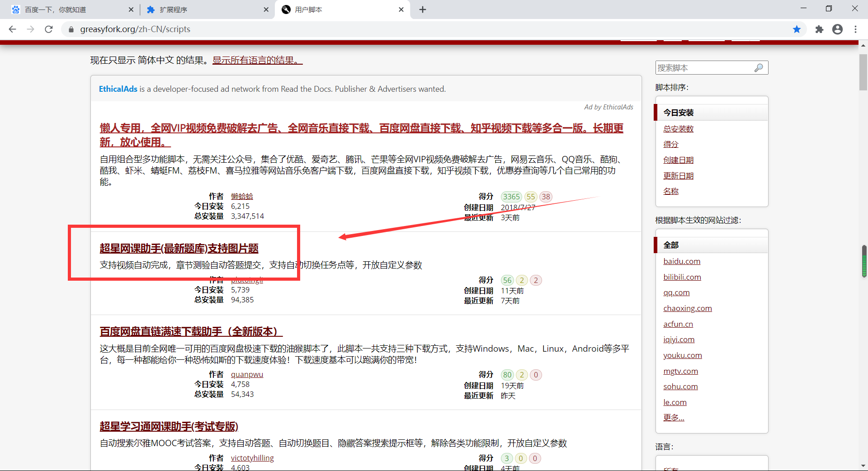868x471 pixels.
Task: Click the magnifier search icon in script search
Action: pos(759,68)
